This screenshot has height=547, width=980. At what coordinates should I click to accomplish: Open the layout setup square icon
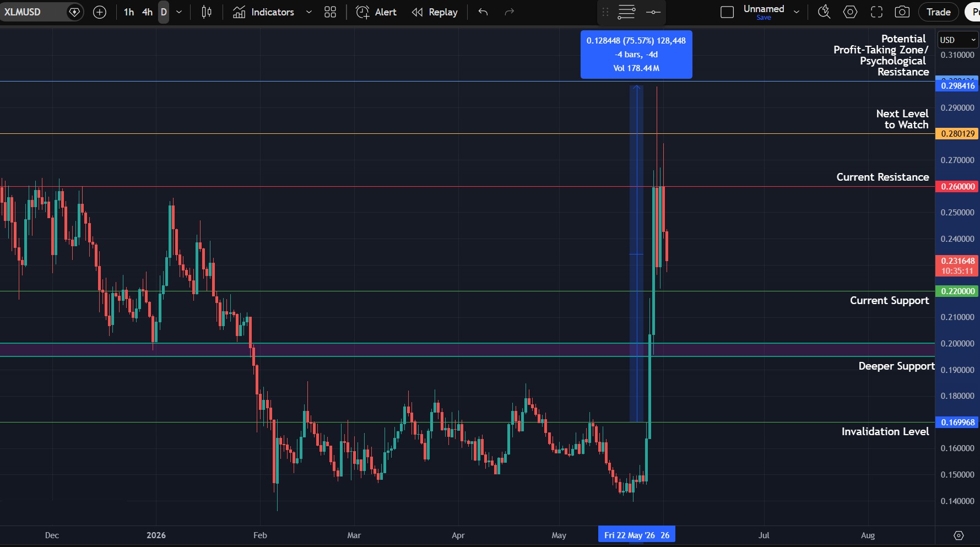point(727,12)
